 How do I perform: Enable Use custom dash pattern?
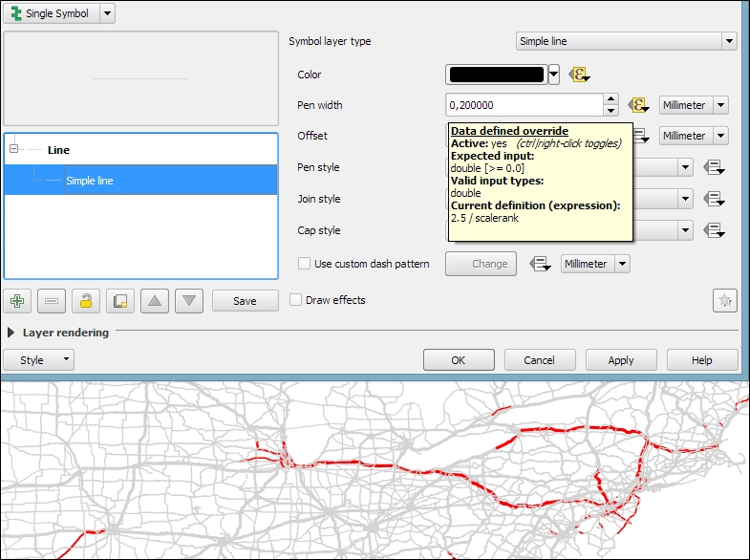tap(304, 264)
